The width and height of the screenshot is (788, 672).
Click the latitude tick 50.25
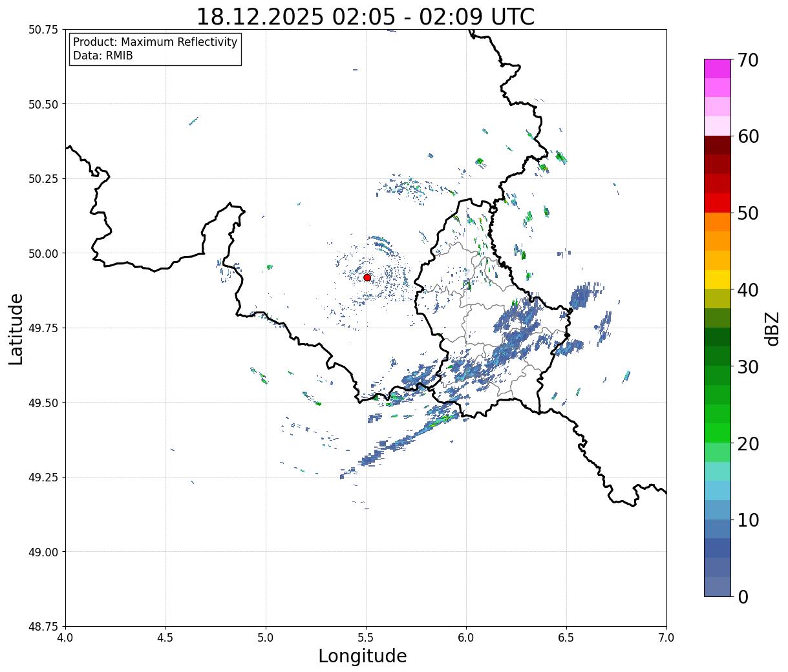pos(43,179)
